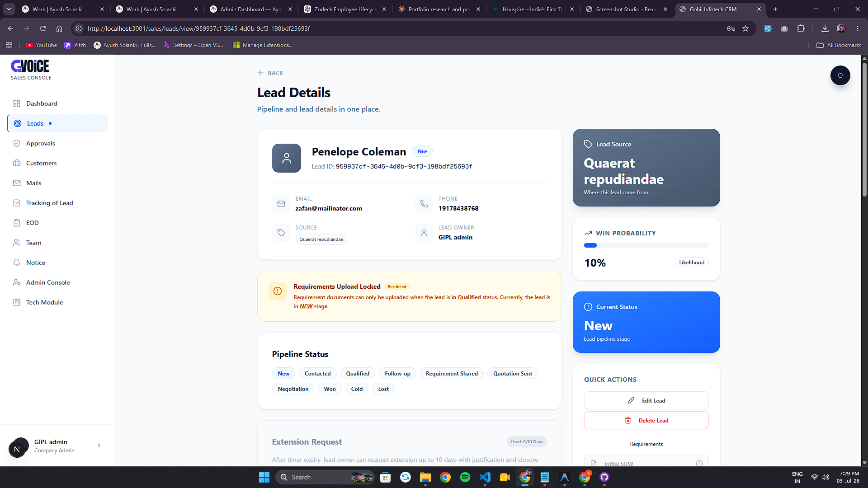
Task: Click the NEW stage underlined link in warning
Action: pos(306,306)
